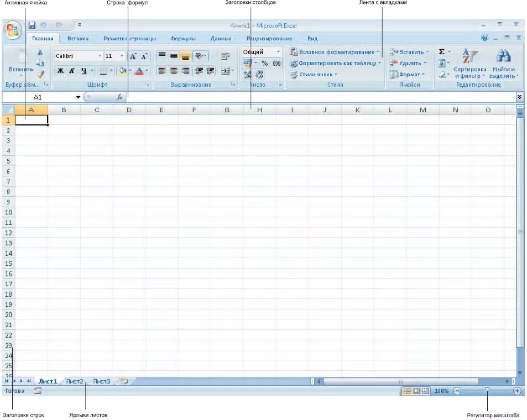Click the Clear eraser icon
The image size is (527, 420).
click(x=442, y=75)
